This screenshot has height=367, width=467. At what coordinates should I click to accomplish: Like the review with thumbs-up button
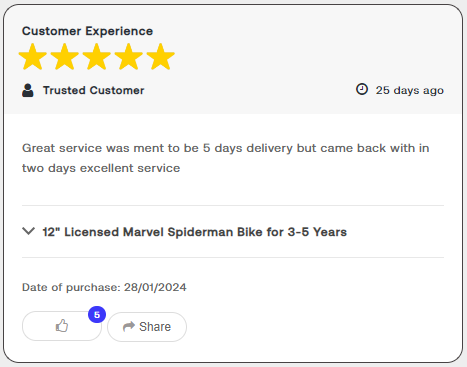coord(62,326)
